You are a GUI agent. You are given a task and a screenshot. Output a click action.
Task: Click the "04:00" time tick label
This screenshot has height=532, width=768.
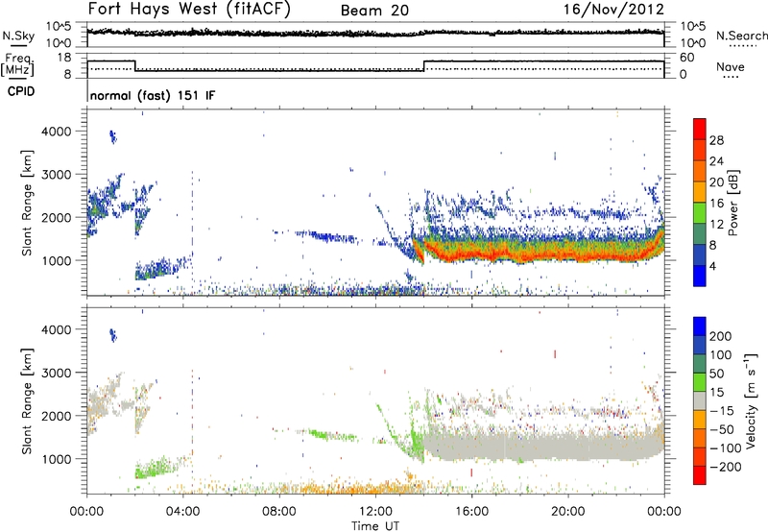[183, 512]
